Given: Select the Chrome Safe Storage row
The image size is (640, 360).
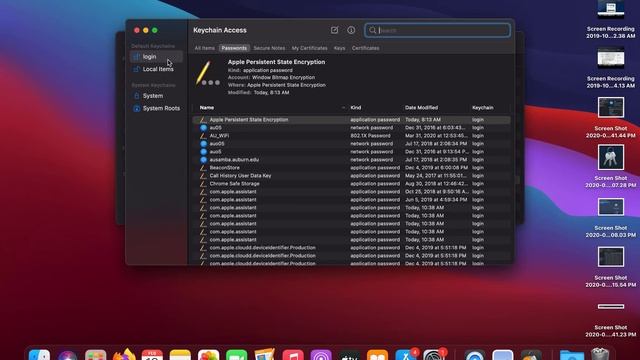Looking at the screenshot, I should click(351, 184).
